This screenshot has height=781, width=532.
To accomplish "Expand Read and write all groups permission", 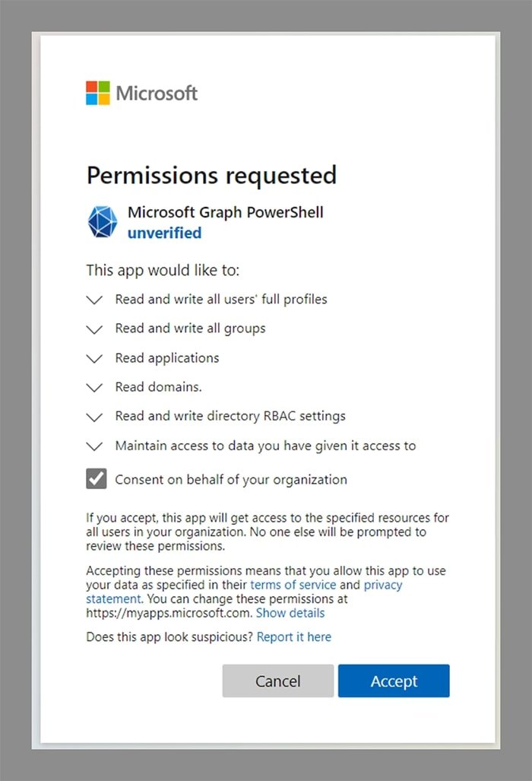I will [x=94, y=329].
